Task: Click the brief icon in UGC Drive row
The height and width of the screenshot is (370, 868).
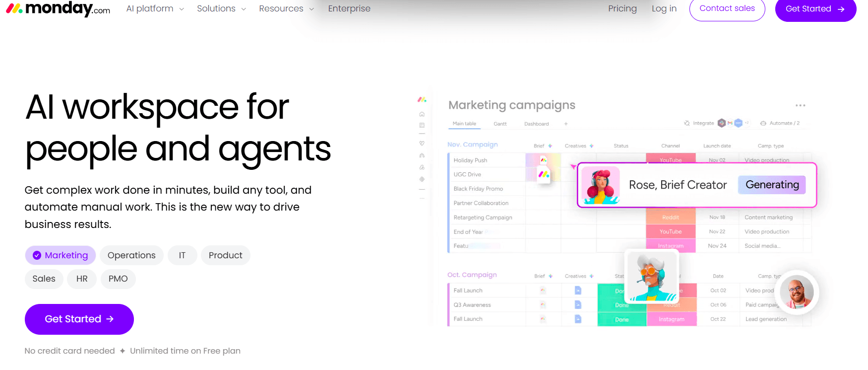Action: (544, 174)
